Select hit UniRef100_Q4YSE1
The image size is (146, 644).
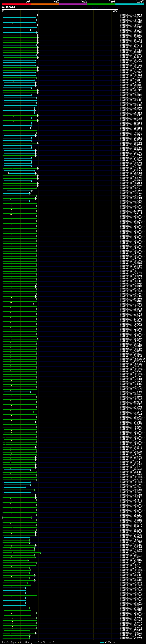131,572
